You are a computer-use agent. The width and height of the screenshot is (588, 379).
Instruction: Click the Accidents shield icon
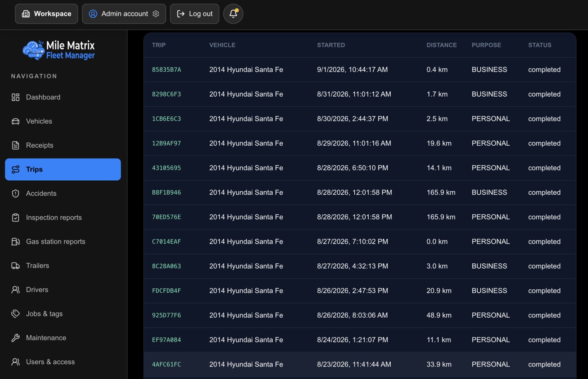tap(15, 194)
